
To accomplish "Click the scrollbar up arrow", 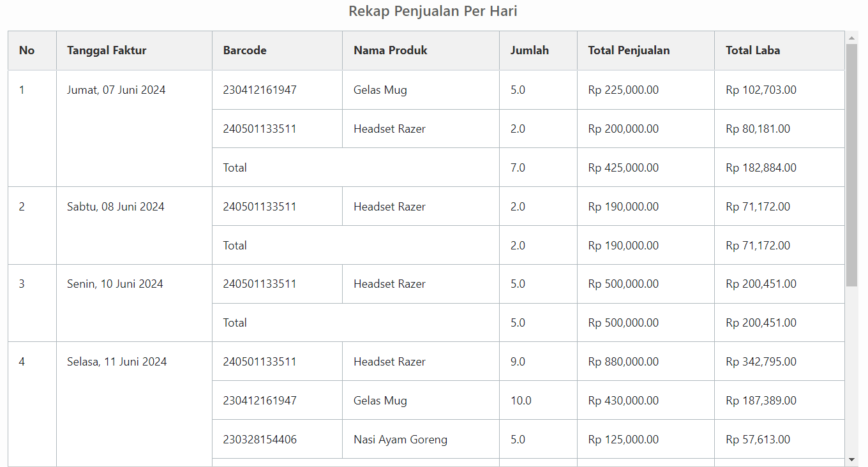I will click(x=851, y=38).
